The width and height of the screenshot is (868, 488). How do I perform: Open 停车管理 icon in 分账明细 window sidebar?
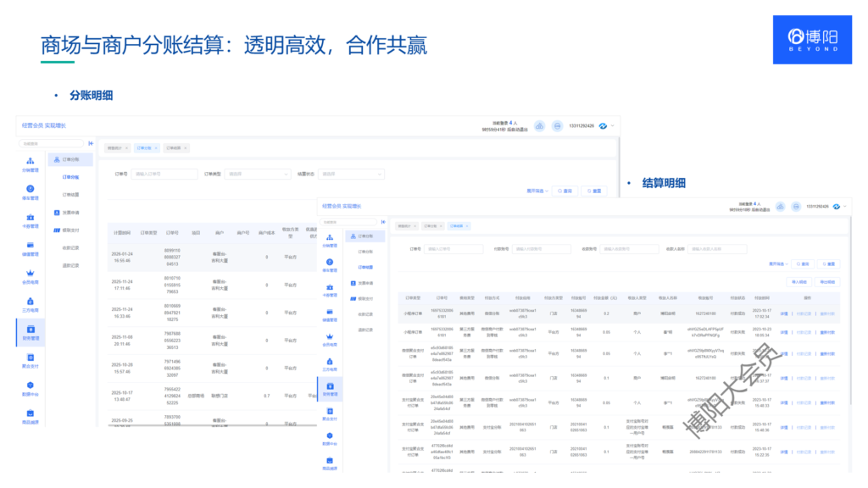pos(30,189)
